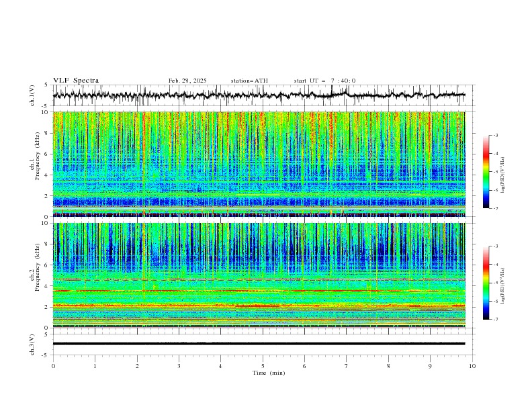
Task: Click time axis tick label "8"
Action: [388, 366]
